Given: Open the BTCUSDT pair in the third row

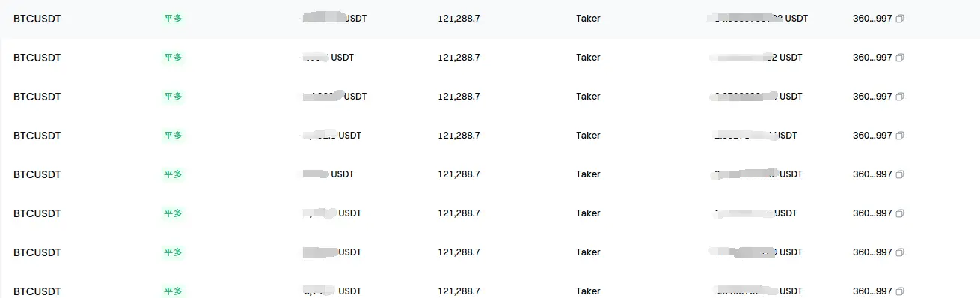Looking at the screenshot, I should [x=37, y=97].
